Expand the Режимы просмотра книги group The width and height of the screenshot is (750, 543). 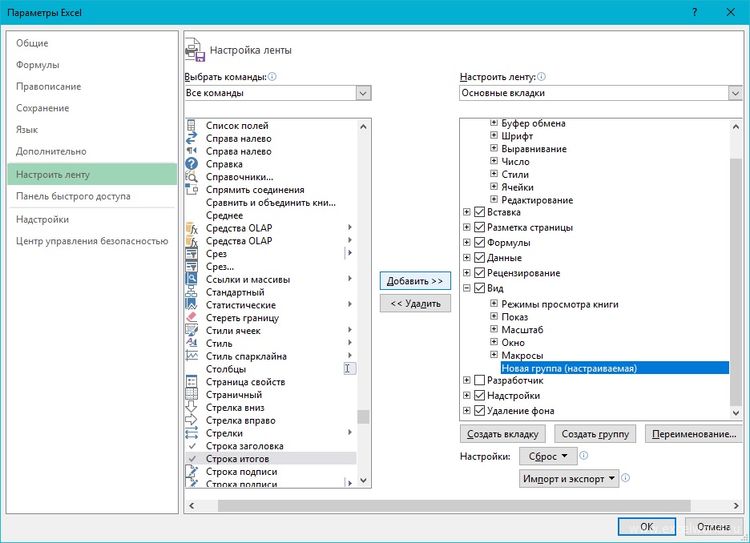pyautogui.click(x=494, y=303)
